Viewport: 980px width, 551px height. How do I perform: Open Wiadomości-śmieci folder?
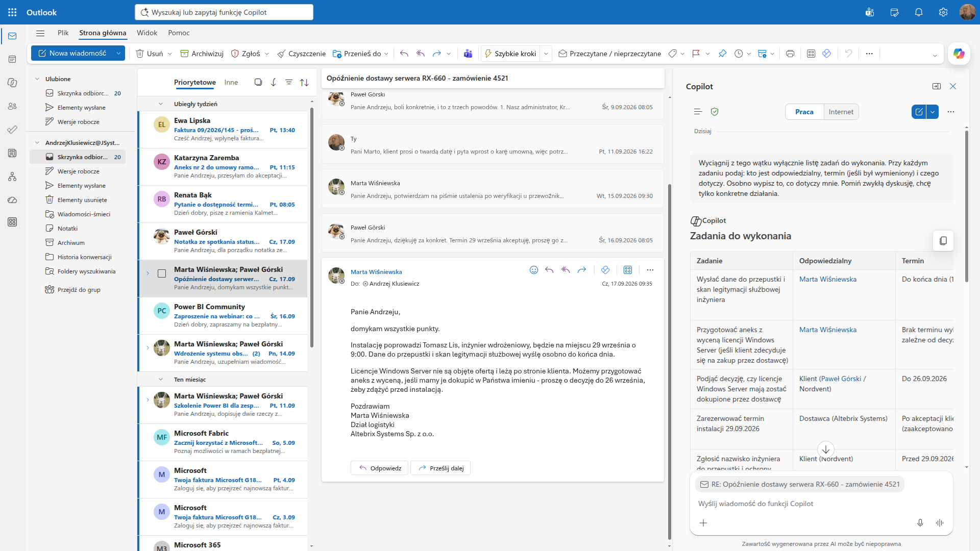pyautogui.click(x=84, y=214)
